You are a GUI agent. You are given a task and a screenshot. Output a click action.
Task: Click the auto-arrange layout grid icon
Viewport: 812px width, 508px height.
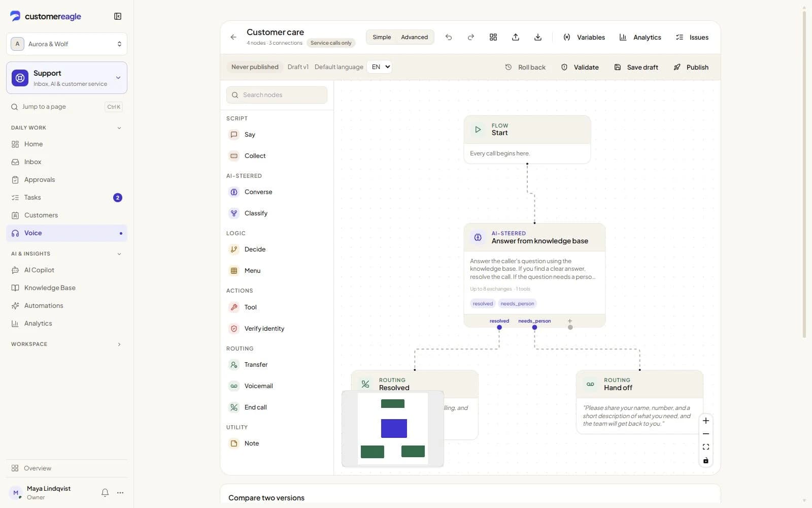tap(493, 37)
